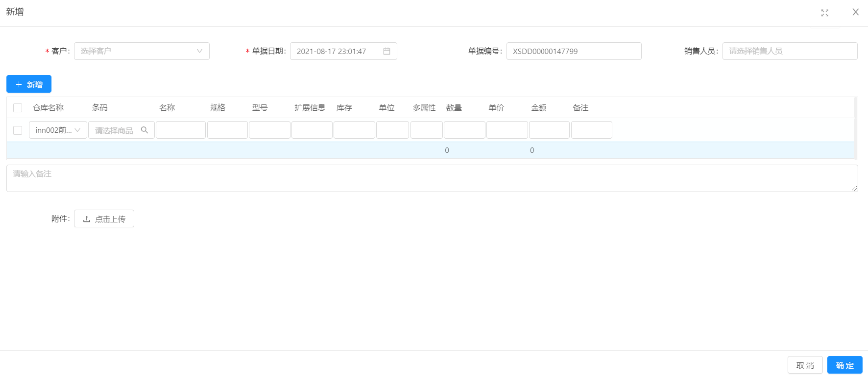Click the 单价 cell input
868x375 pixels.
[x=507, y=130]
